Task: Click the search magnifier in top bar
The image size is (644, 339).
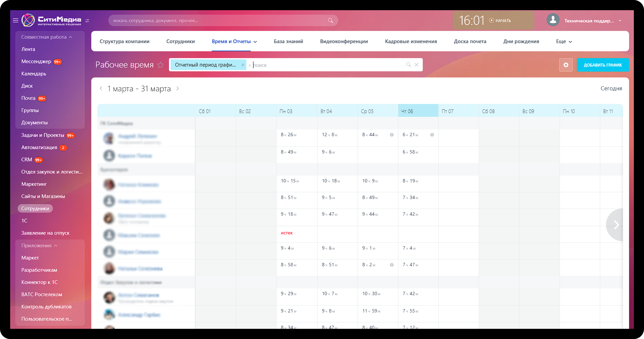Action: click(x=330, y=21)
